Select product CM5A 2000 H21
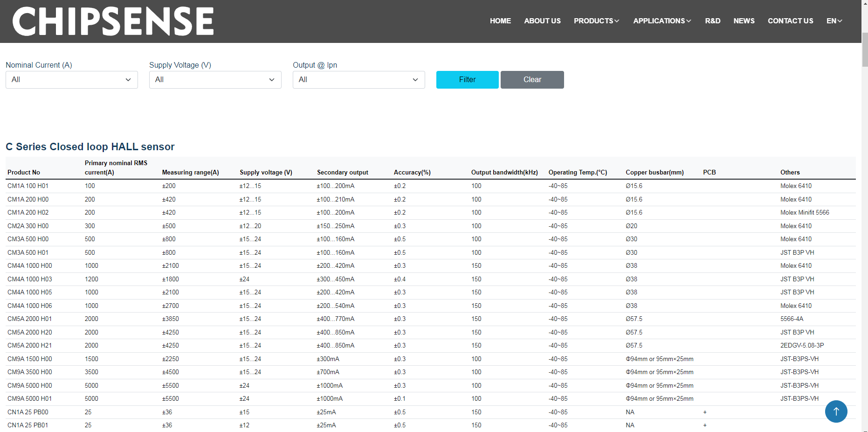868x432 pixels. [x=30, y=345]
